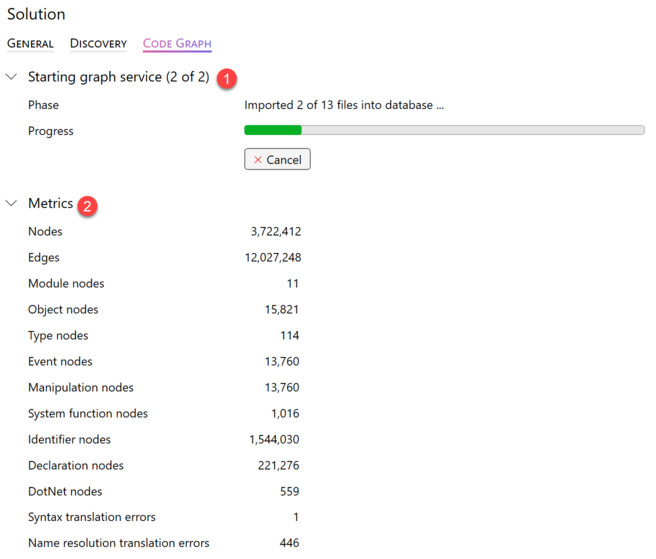Click the System function nodes label
The width and height of the screenshot is (656, 559).
(x=88, y=414)
